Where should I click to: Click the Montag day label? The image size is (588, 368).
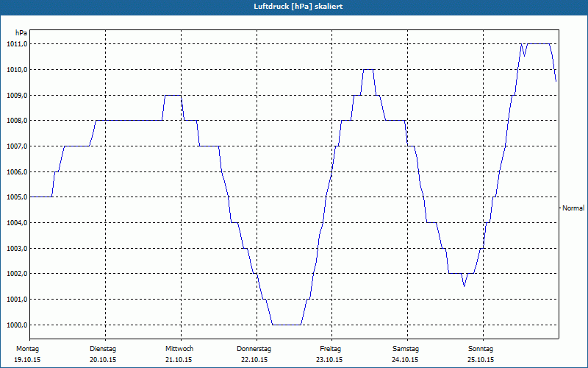point(27,349)
